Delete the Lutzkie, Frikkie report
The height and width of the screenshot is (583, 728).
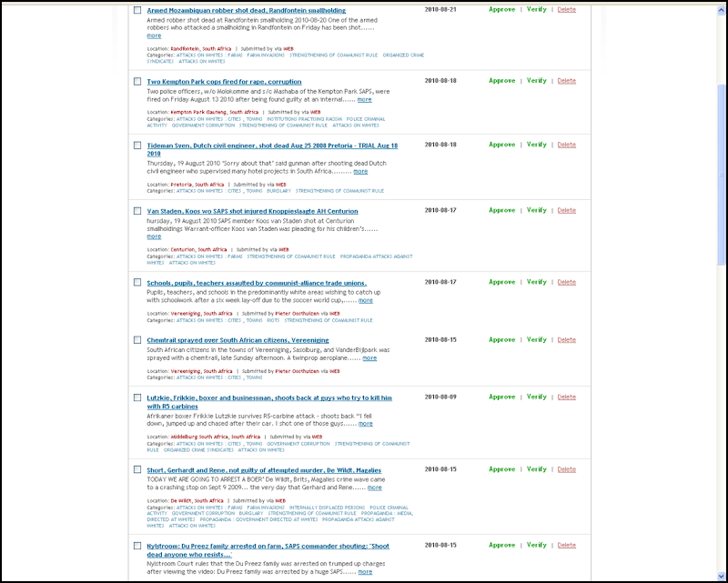pos(566,397)
